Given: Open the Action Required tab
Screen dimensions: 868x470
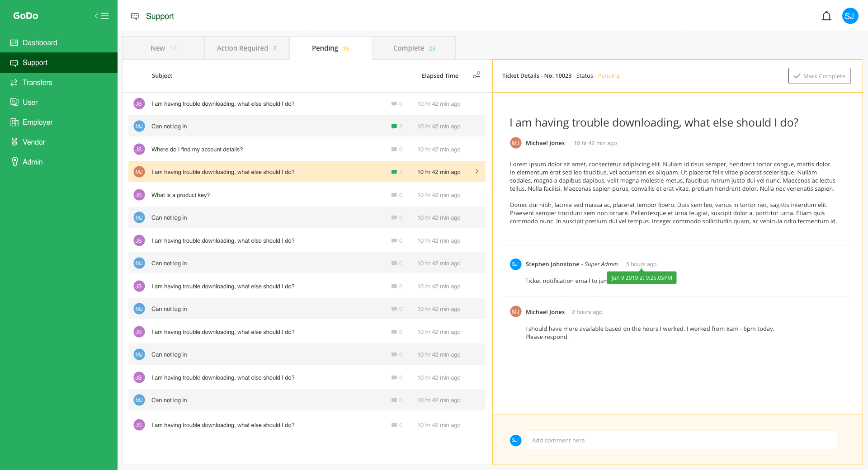Looking at the screenshot, I should click(x=246, y=48).
